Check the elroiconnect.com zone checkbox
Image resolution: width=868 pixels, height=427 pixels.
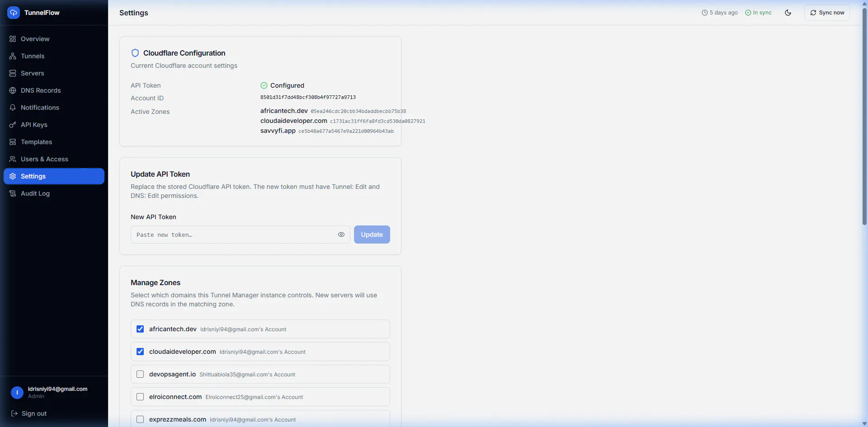pos(140,397)
